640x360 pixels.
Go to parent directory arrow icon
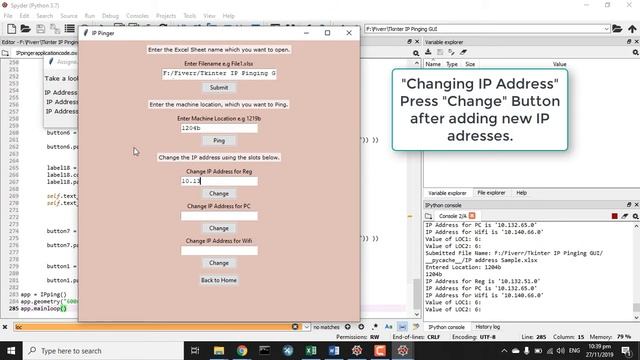click(632, 29)
